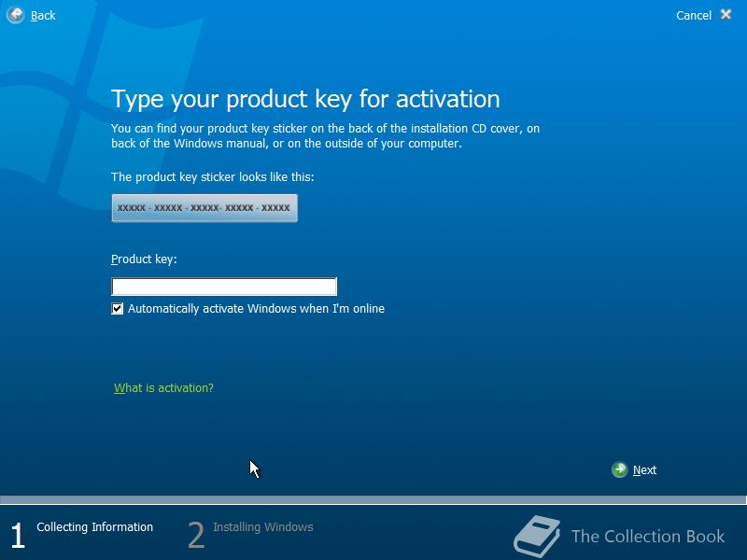Click the X icon beside Cancel

(726, 15)
